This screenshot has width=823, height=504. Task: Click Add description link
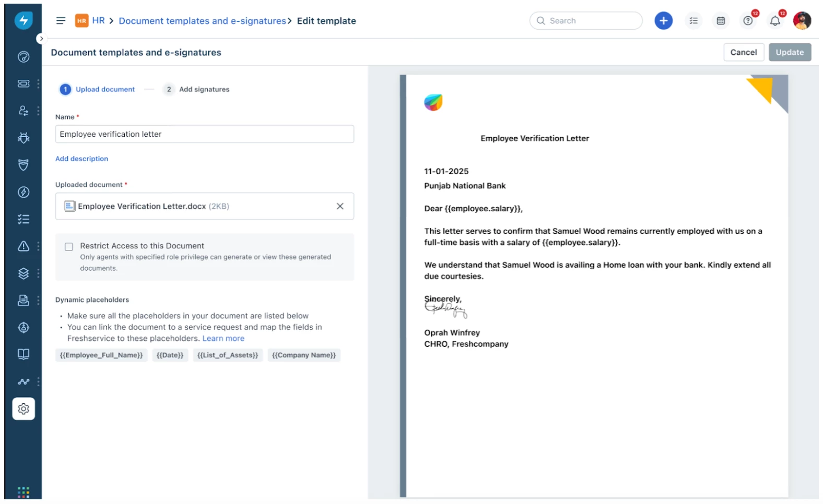tap(82, 159)
